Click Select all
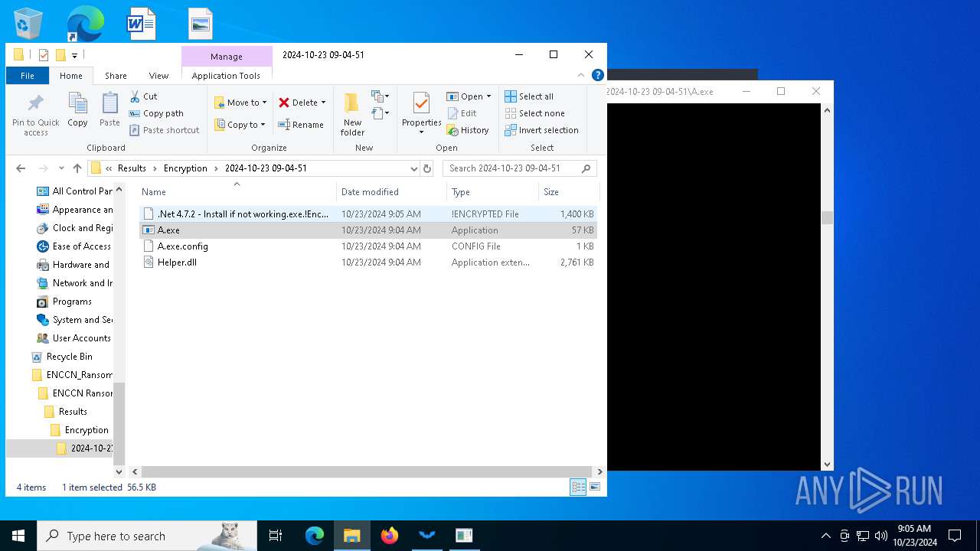980x551 pixels. click(x=529, y=96)
